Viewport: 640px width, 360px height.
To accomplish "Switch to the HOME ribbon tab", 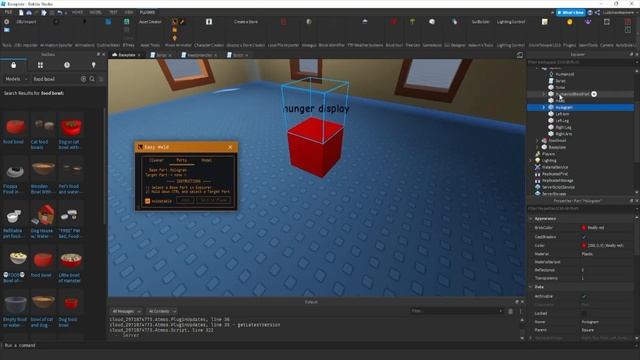I will point(77,13).
